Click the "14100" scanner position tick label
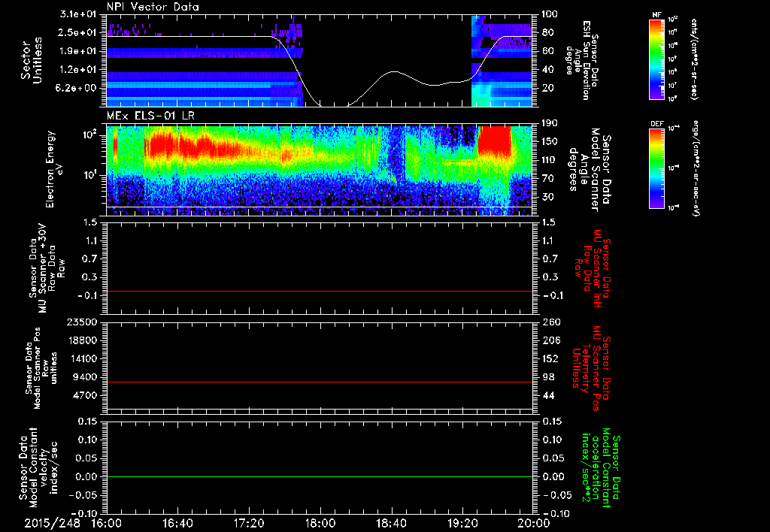The height and width of the screenshot is (532, 770). pyautogui.click(x=83, y=358)
